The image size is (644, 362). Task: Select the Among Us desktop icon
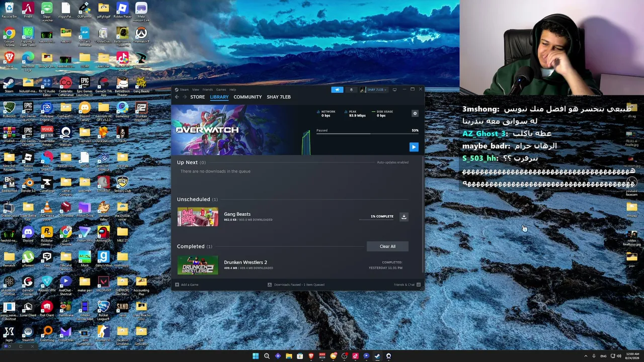[x=103, y=234]
